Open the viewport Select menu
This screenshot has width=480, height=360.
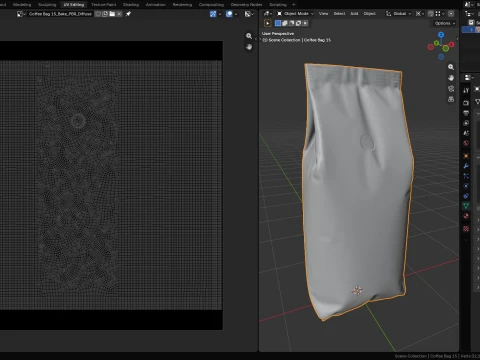(x=339, y=14)
